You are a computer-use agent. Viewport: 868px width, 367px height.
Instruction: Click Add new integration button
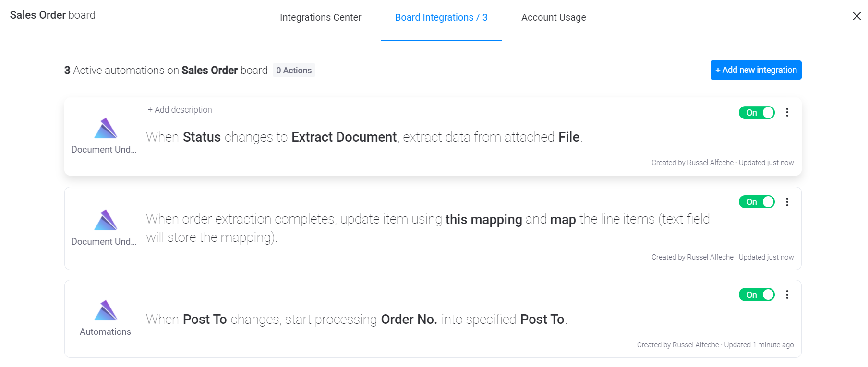756,70
